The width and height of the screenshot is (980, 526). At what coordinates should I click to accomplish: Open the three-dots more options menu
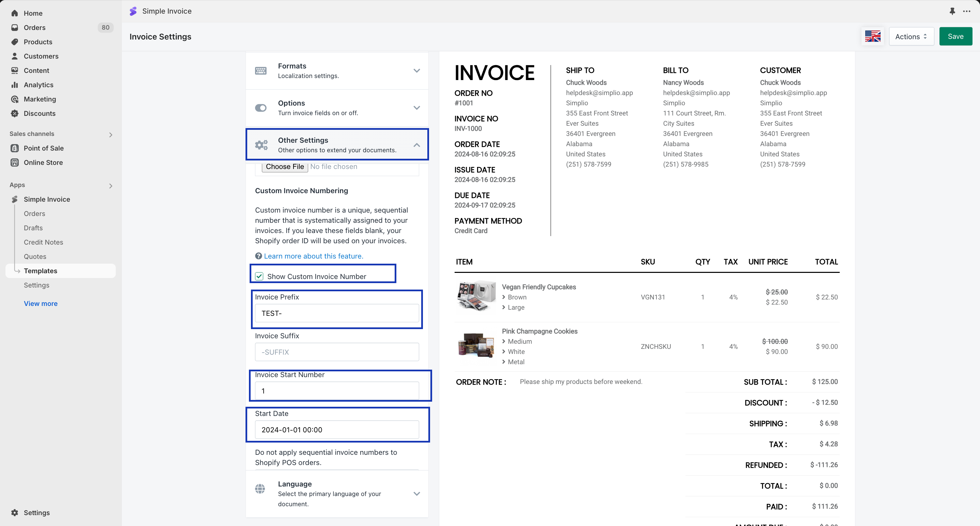point(967,11)
